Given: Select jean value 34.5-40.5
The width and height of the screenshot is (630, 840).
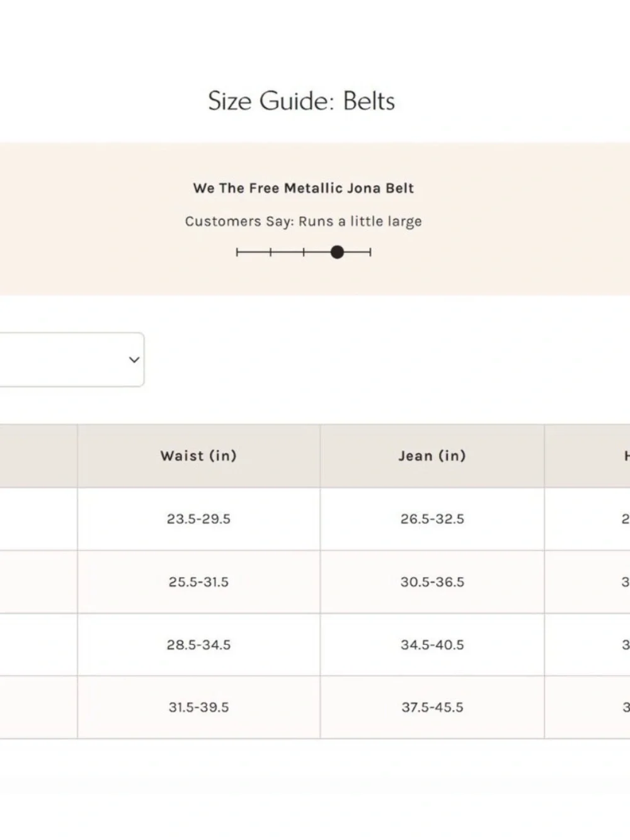Looking at the screenshot, I should click(432, 645).
